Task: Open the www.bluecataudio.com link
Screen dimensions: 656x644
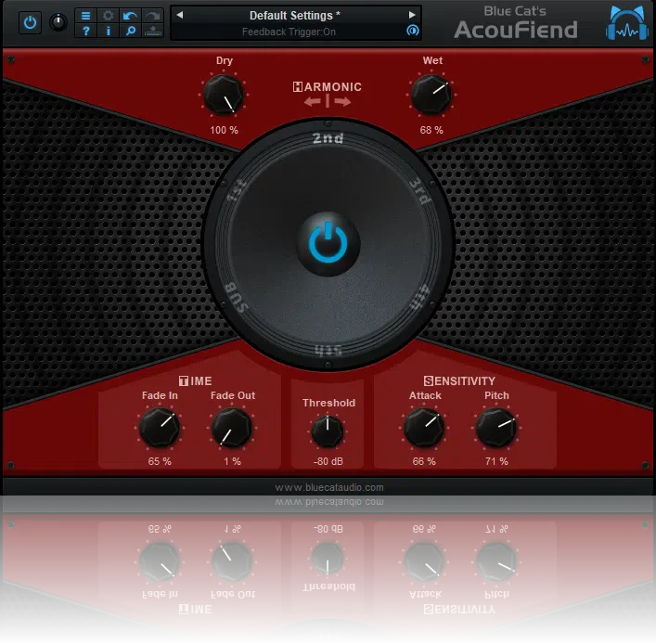Action: (x=328, y=487)
